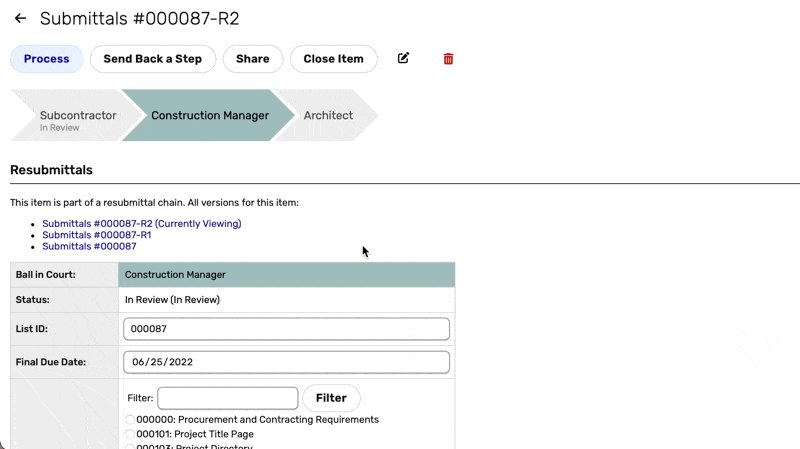Focus the Filter text box
Image resolution: width=800 pixels, height=449 pixels.
click(227, 398)
